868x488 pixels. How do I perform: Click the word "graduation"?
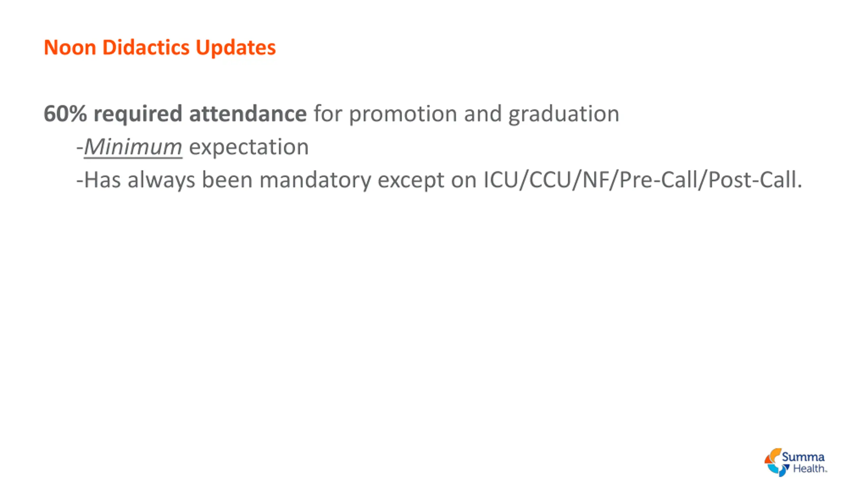(x=564, y=114)
